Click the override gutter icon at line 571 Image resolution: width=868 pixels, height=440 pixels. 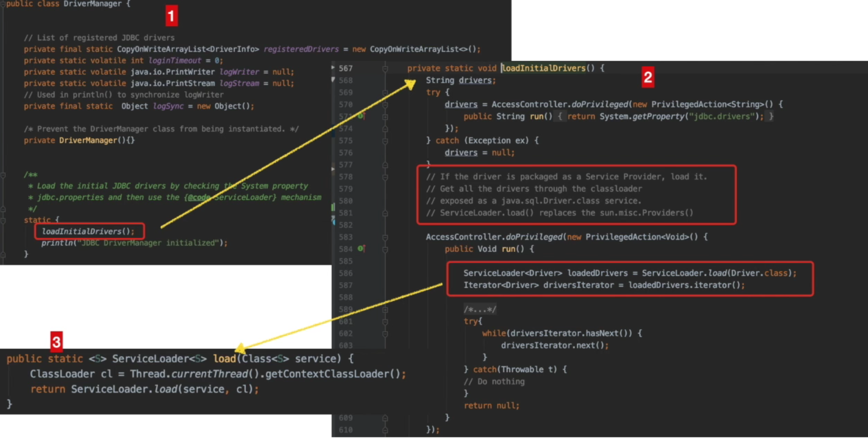click(x=361, y=116)
